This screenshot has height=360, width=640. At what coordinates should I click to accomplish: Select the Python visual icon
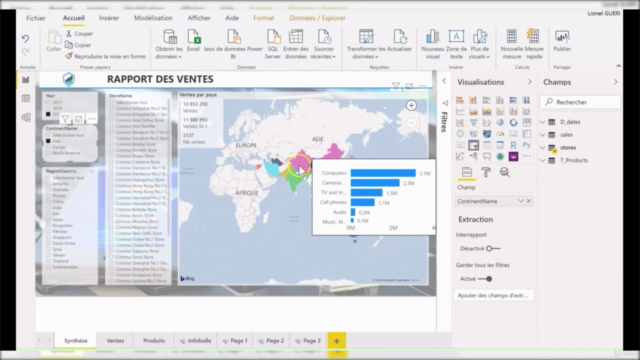(x=527, y=145)
